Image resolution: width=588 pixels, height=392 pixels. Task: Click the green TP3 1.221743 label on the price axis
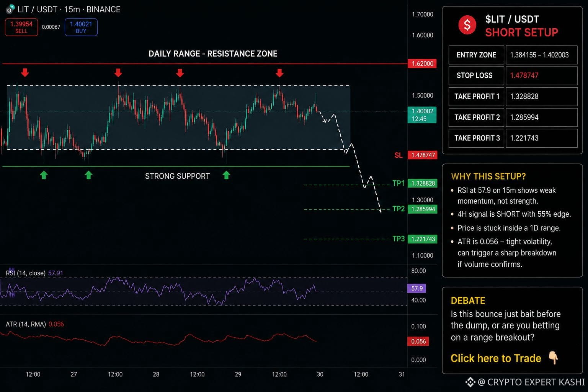[x=423, y=239]
